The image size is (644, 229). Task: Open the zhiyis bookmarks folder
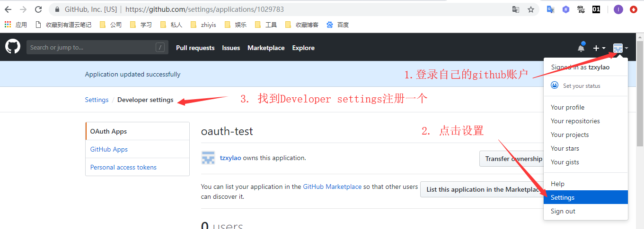[x=203, y=25]
